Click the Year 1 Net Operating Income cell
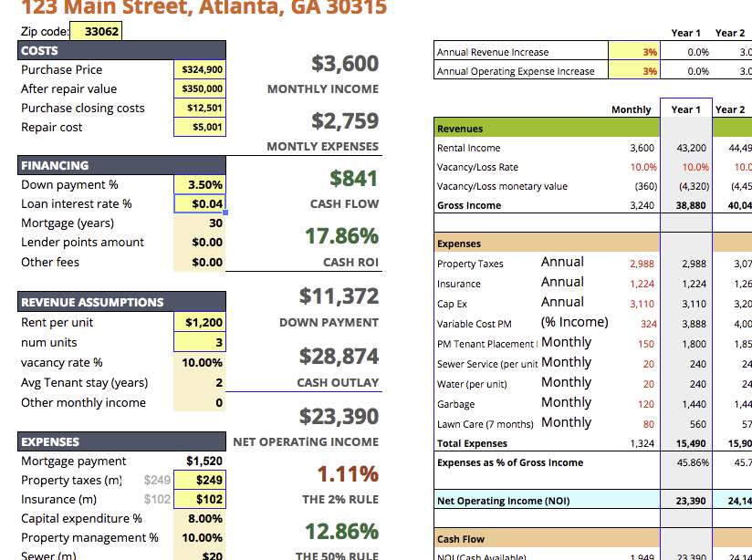 pos(685,501)
